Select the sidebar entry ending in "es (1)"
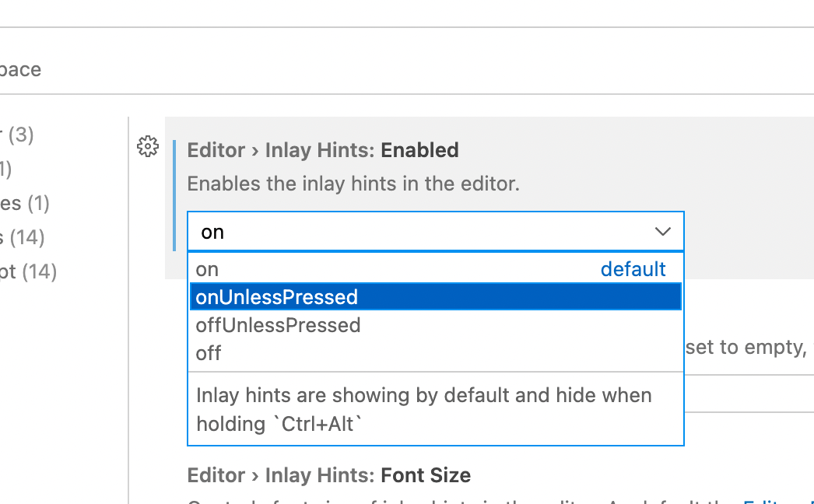This screenshot has height=504, width=814. [x=26, y=203]
